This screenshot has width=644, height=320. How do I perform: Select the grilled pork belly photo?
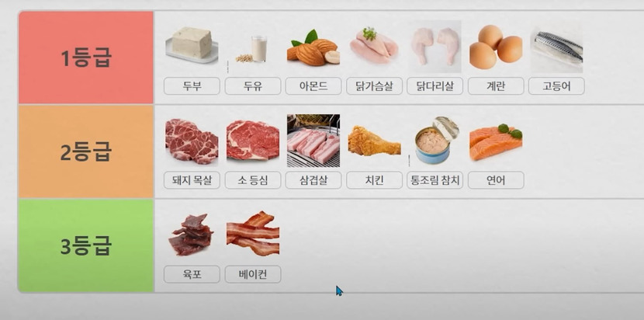[x=313, y=141]
